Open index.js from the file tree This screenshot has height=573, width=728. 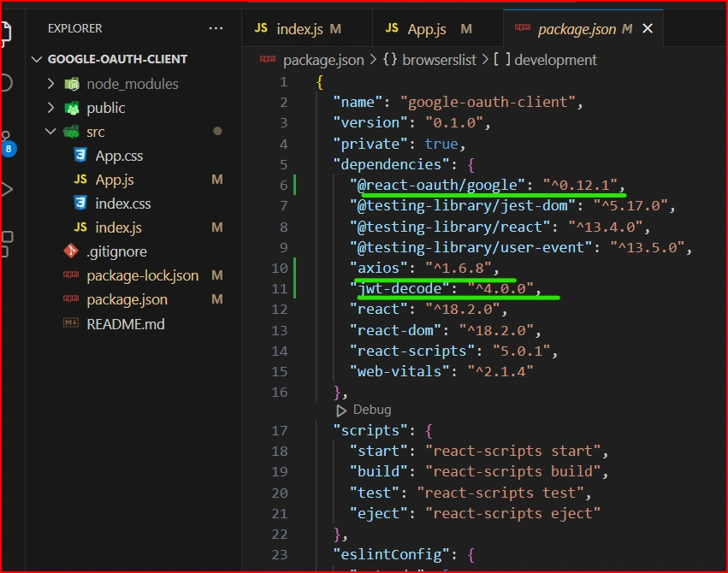(x=118, y=227)
